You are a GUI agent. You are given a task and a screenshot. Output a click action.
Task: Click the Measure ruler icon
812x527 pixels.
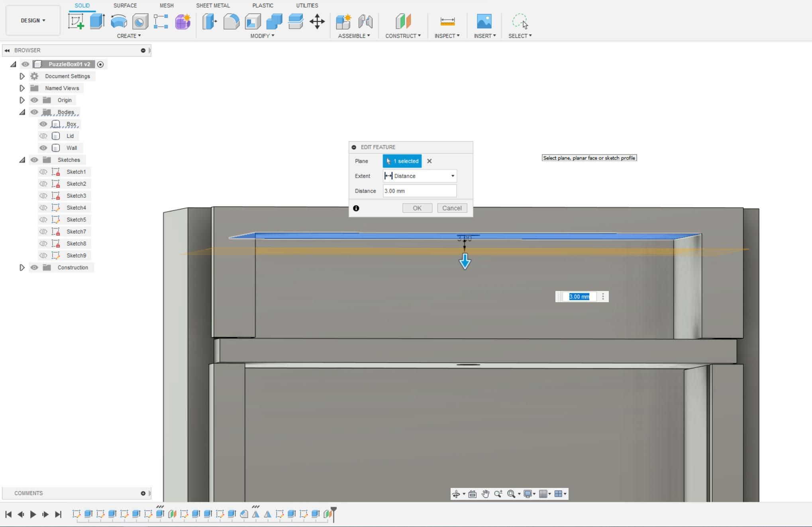pos(447,21)
